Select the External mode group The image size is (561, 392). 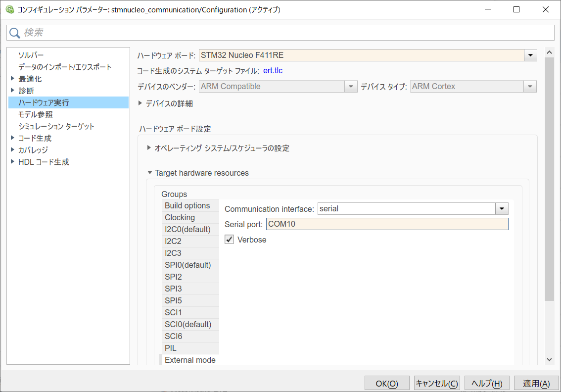(189, 360)
